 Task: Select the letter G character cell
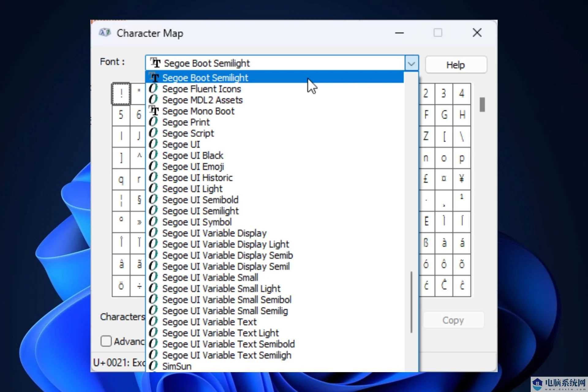pyautogui.click(x=444, y=115)
